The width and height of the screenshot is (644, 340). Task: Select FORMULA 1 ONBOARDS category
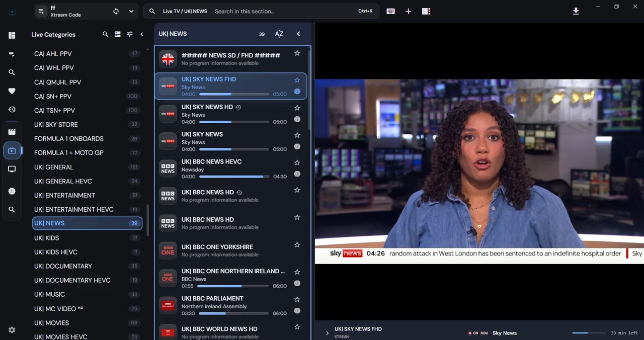click(87, 138)
